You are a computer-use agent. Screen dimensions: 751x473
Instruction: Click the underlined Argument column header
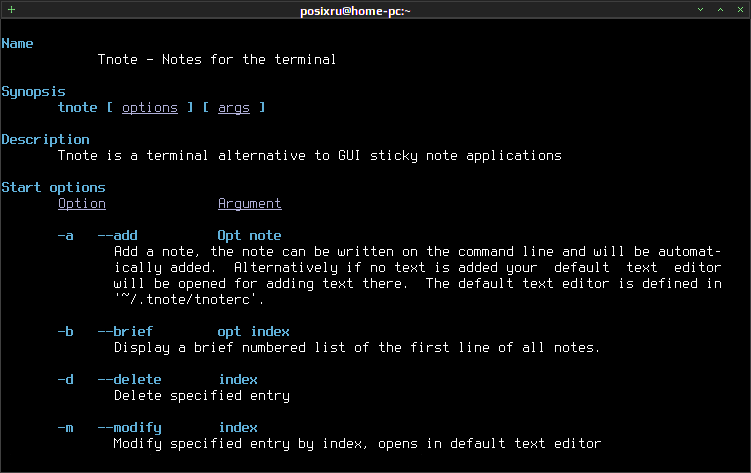point(250,203)
